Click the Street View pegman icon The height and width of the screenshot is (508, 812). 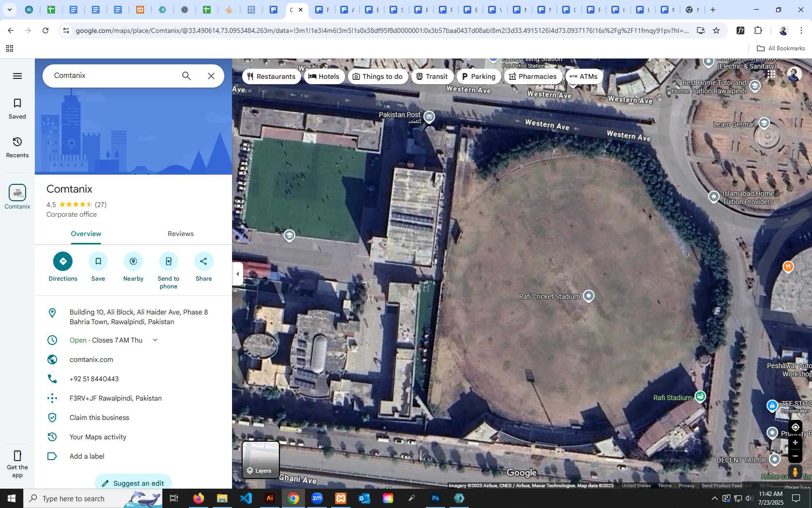(795, 472)
